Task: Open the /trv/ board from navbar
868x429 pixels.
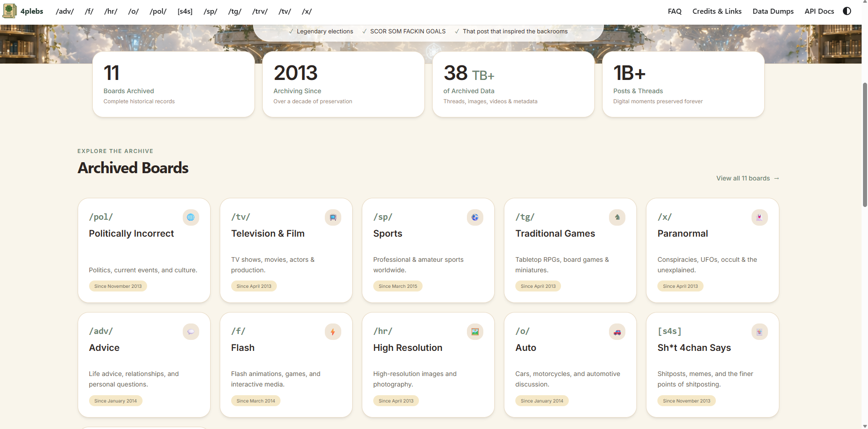Action: pos(260,11)
